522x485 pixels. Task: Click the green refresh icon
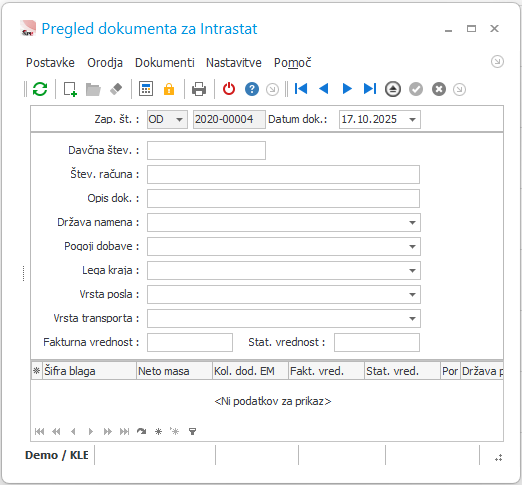point(40,89)
